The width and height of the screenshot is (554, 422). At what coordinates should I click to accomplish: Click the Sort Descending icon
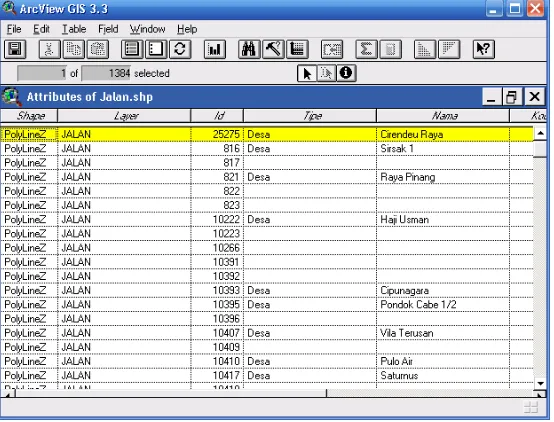[x=449, y=49]
